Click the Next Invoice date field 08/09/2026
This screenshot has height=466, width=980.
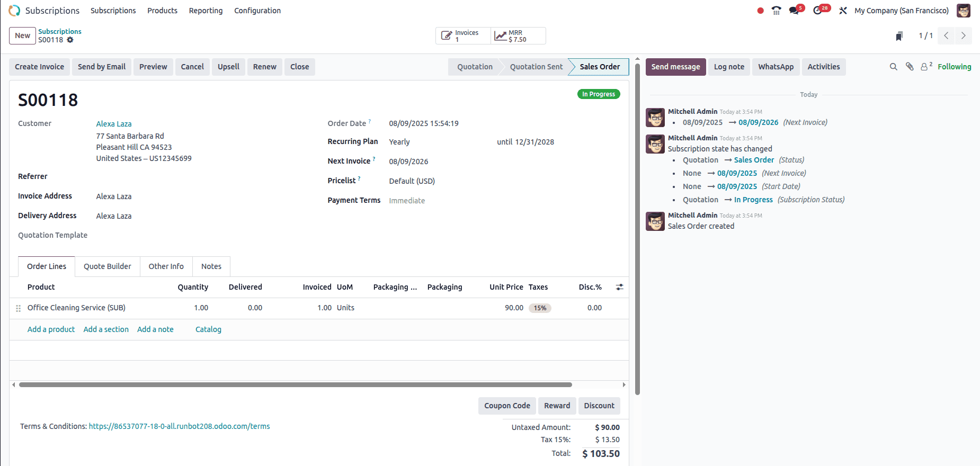408,162
